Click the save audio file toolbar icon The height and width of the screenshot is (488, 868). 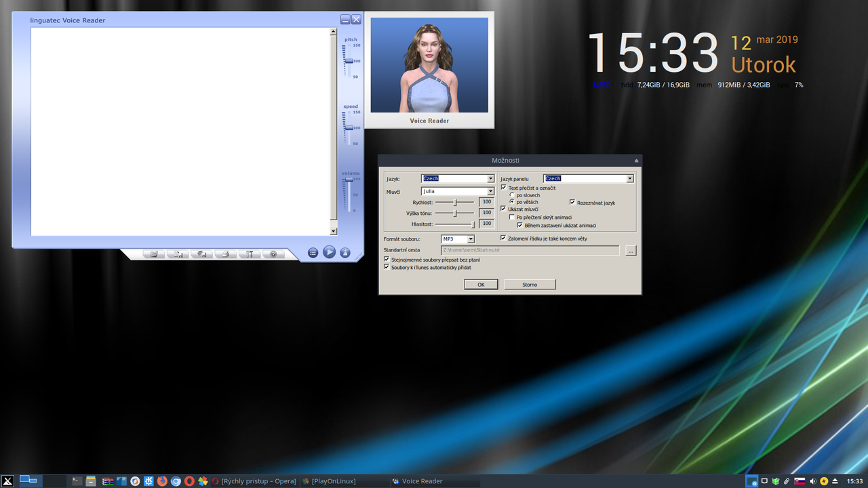178,254
